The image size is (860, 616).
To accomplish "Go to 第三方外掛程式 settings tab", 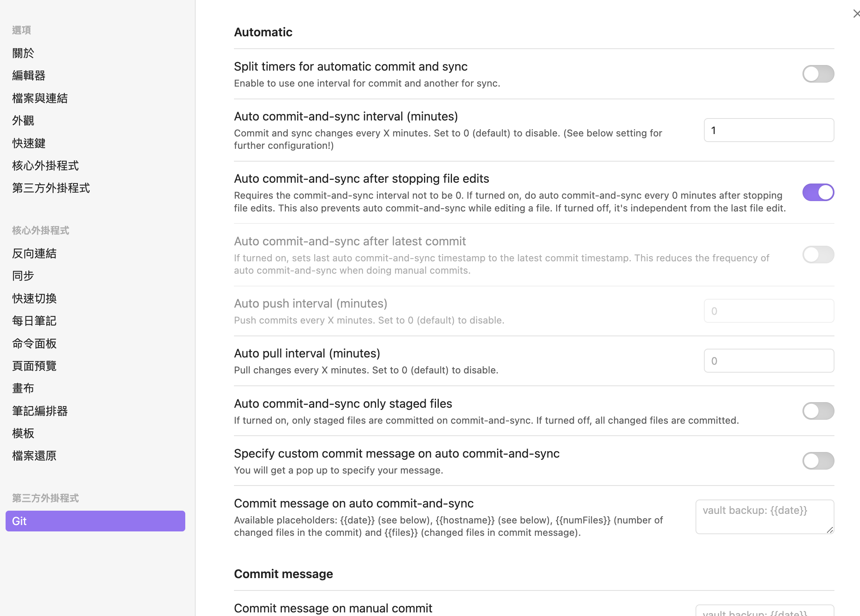I will (51, 188).
